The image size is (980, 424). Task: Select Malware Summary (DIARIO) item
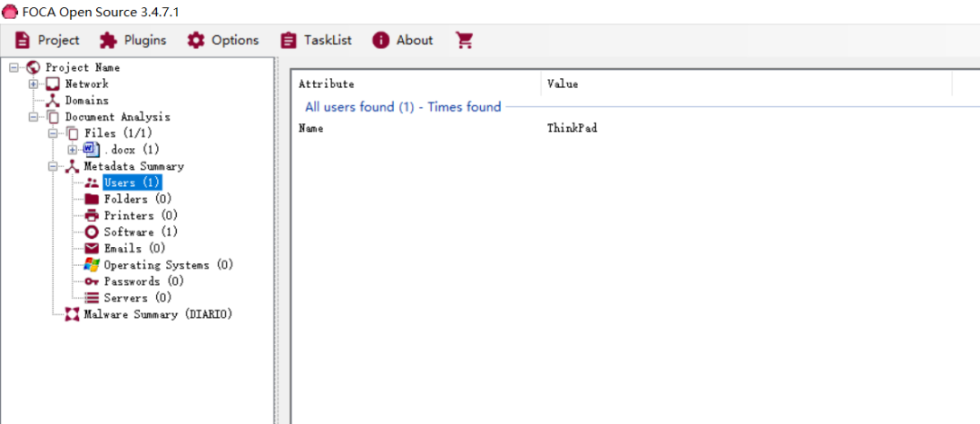click(x=158, y=314)
